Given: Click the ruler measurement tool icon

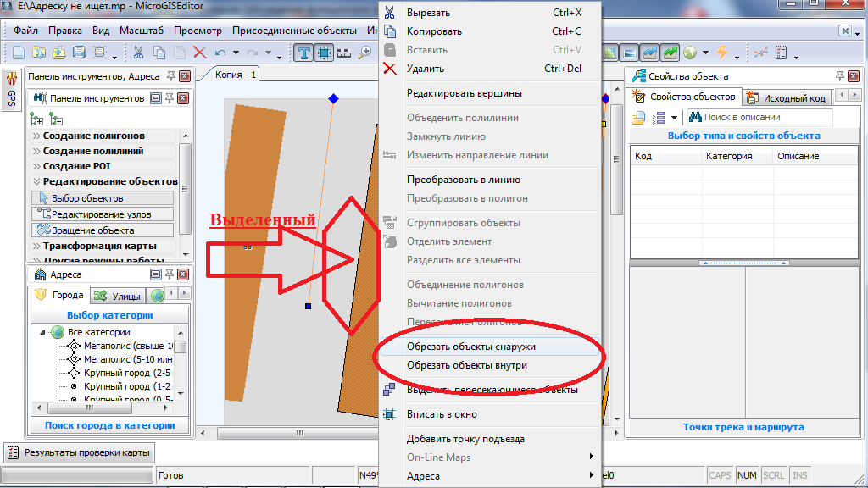Looking at the screenshot, I should pyautogui.click(x=344, y=53).
